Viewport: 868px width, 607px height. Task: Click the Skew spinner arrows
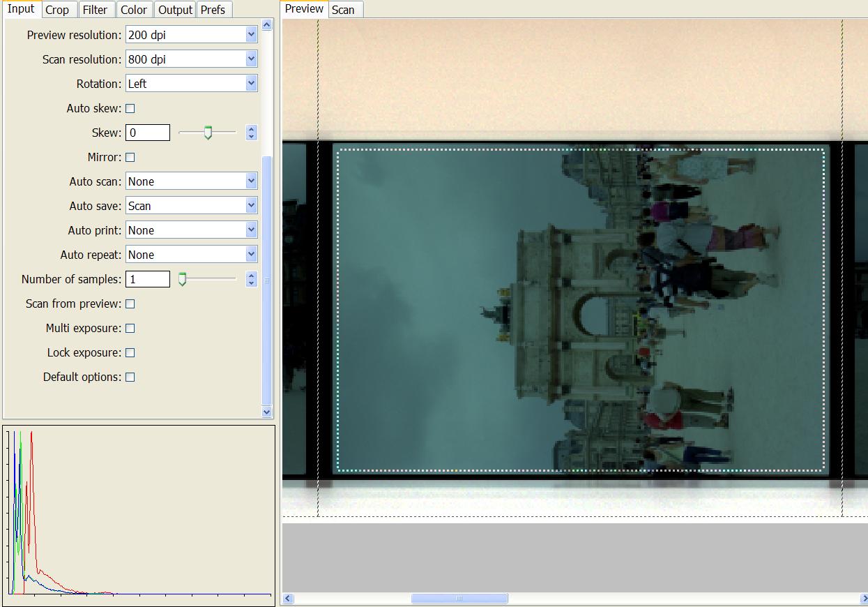pos(252,133)
